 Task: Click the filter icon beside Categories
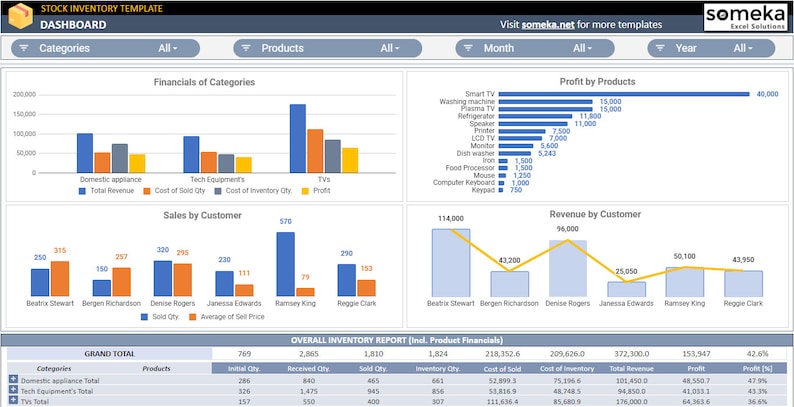(24, 48)
